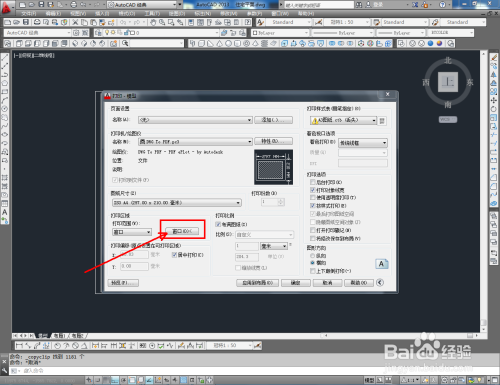Open the 毫米 units dropdown in plot scale
Screen dimensions: 500x385
pos(274,246)
